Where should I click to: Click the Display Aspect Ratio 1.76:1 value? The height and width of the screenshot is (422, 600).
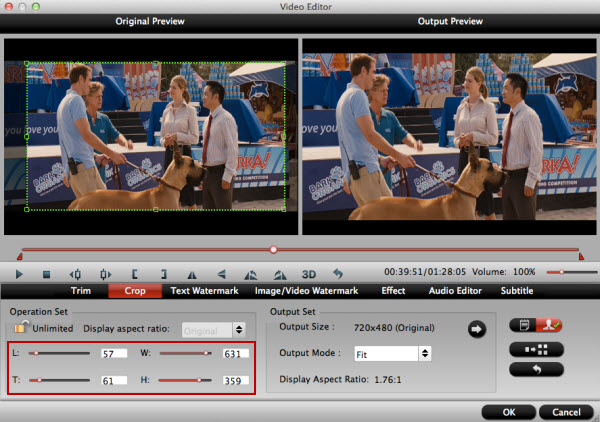(x=388, y=380)
